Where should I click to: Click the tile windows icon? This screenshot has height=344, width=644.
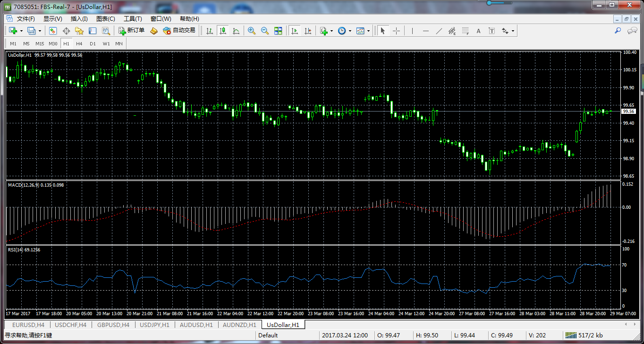[278, 31]
